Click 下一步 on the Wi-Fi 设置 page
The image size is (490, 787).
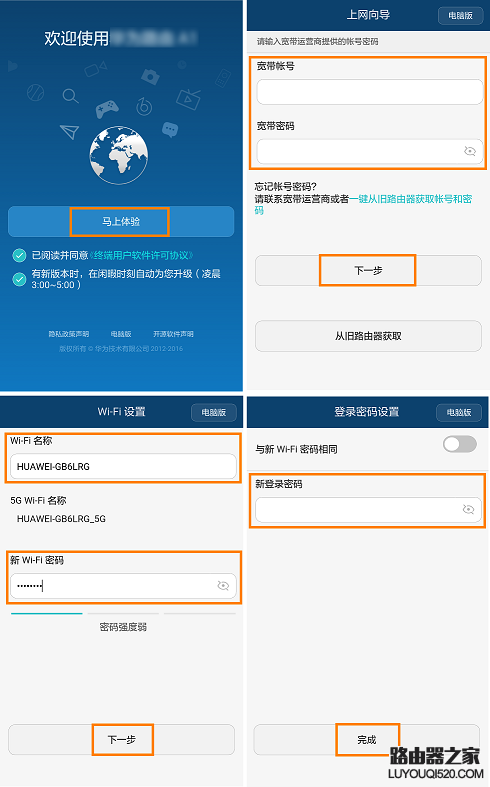(121, 739)
